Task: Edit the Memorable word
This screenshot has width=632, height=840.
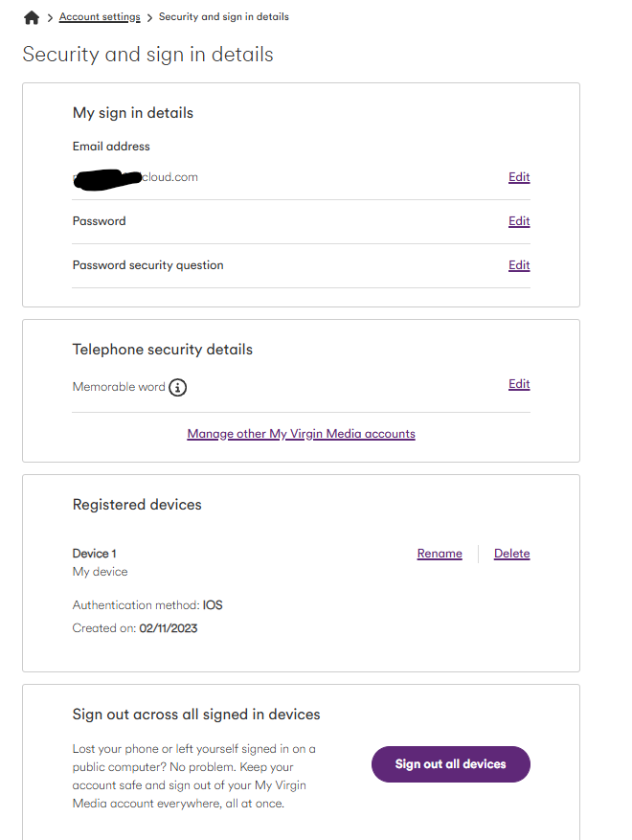Action: [x=519, y=384]
